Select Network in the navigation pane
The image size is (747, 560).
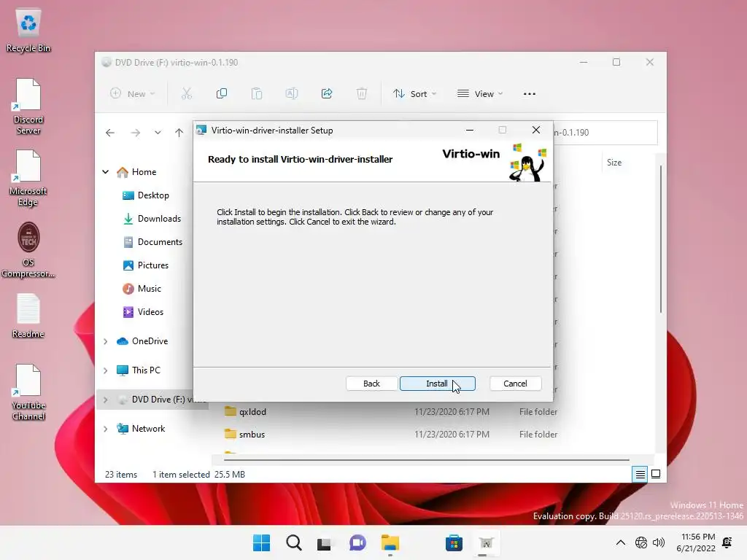pos(141,428)
